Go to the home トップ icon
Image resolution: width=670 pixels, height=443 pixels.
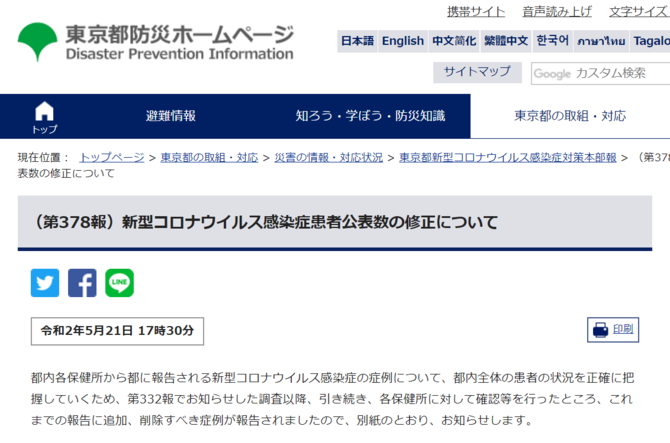44,116
